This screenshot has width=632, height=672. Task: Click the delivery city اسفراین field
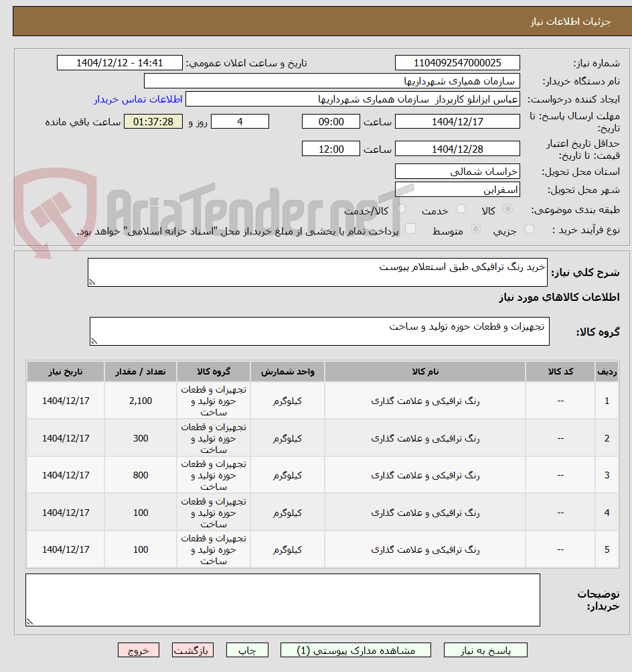(457, 190)
